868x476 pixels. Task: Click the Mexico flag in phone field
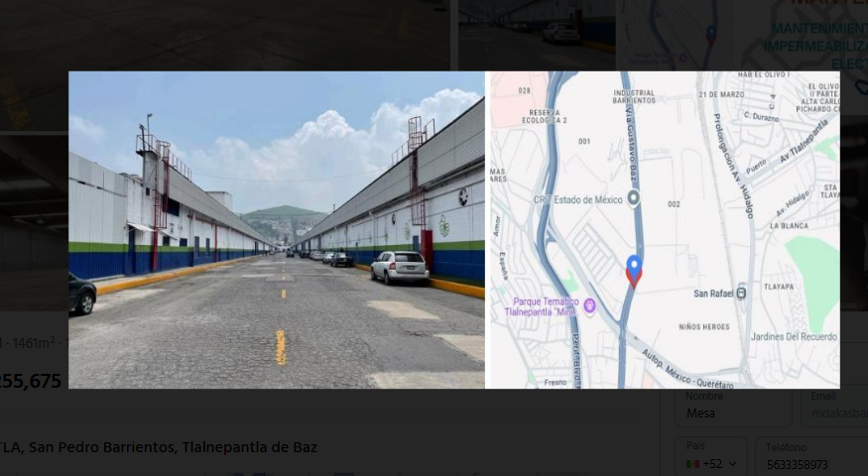[692, 464]
